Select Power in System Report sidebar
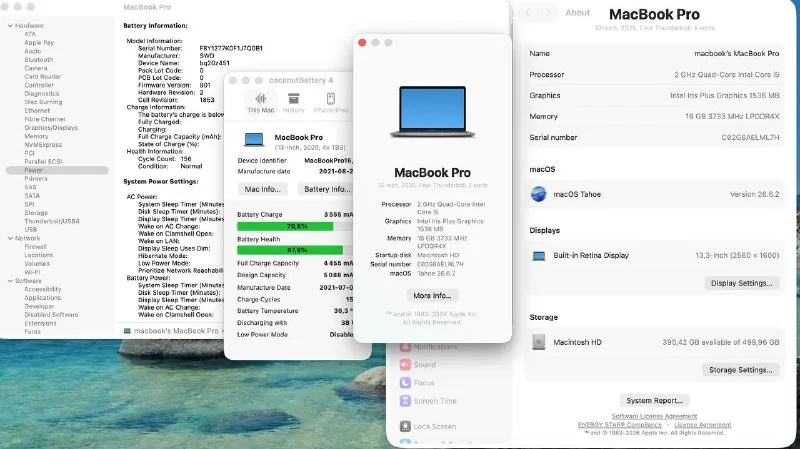 click(57, 170)
